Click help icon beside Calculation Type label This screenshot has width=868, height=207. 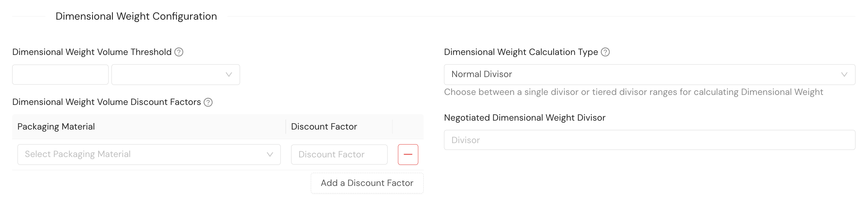[605, 52]
